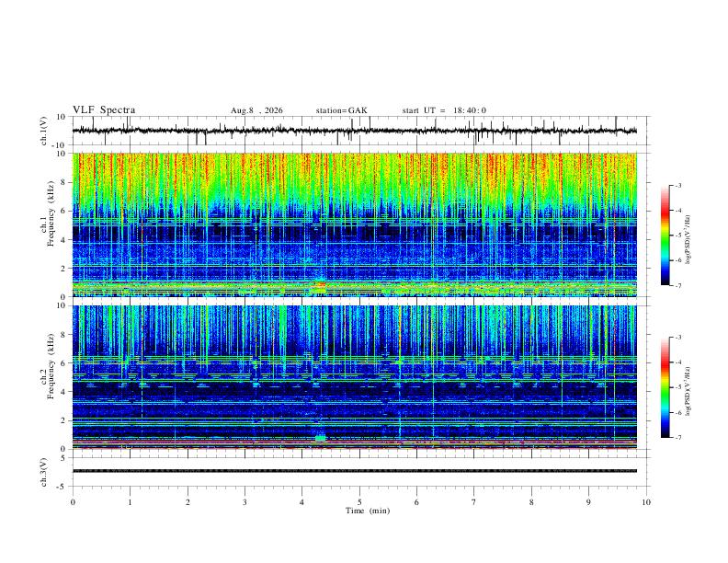Image resolution: width=728 pixels, height=563 pixels.
Task: Click the start UT 18:40:0 text
Action: tap(444, 110)
